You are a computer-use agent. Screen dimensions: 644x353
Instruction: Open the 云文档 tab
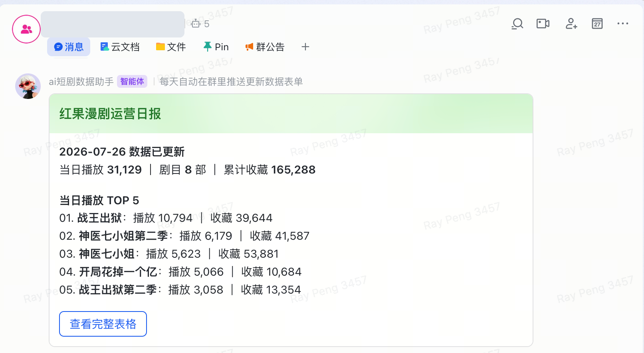pyautogui.click(x=120, y=47)
